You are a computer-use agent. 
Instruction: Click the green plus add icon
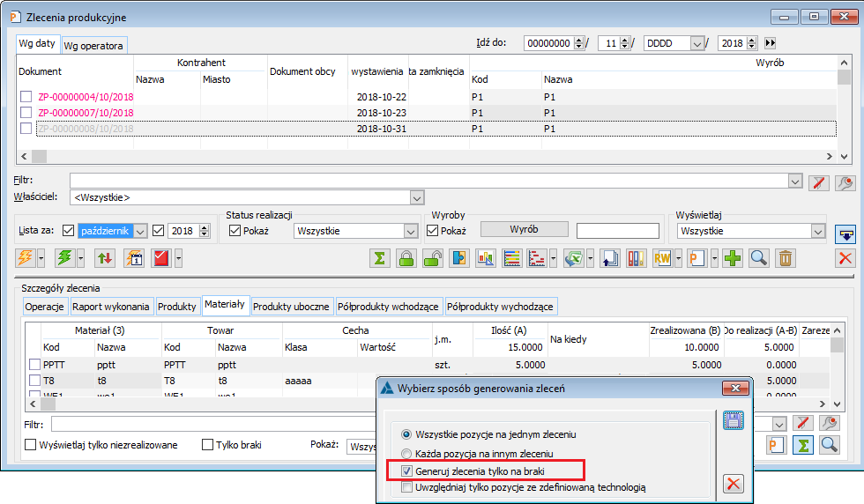click(733, 258)
